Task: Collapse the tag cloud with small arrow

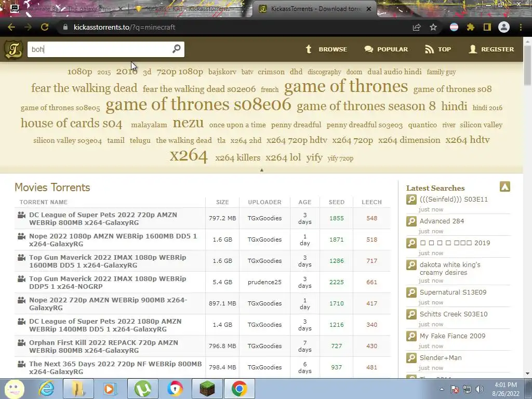Action: point(262,170)
